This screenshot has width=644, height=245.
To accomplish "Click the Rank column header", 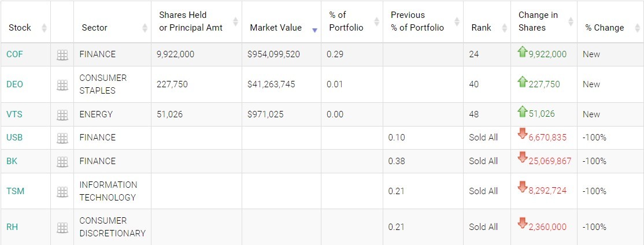I will [x=481, y=28].
